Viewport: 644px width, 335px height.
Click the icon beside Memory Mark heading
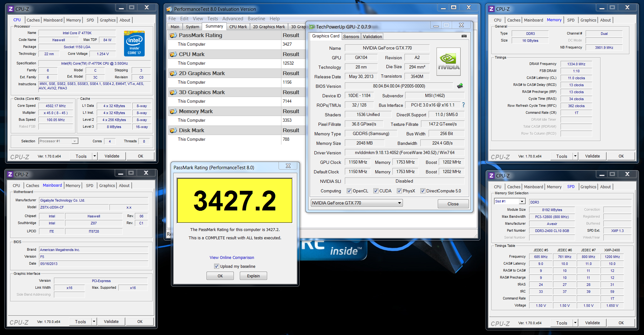pyautogui.click(x=173, y=111)
